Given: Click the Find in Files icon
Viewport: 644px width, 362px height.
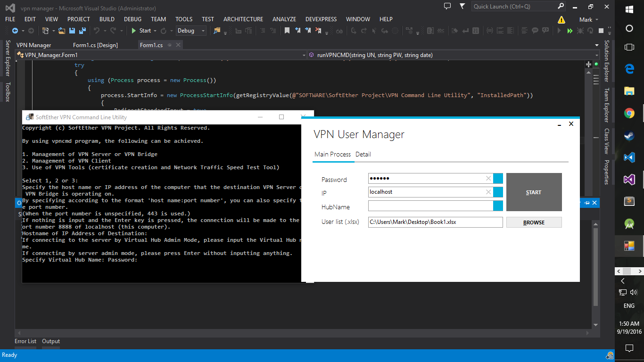Looking at the screenshot, I should (217, 31).
